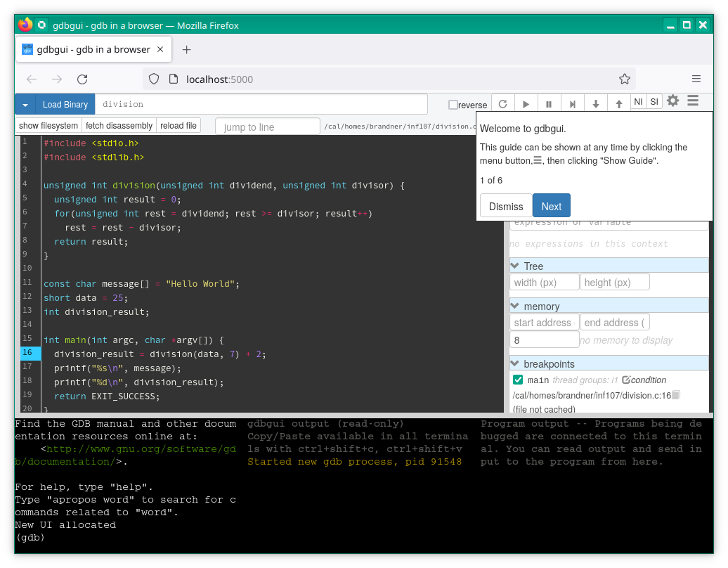728x568 pixels.
Task: Open a new browser tab
Action: click(x=187, y=50)
